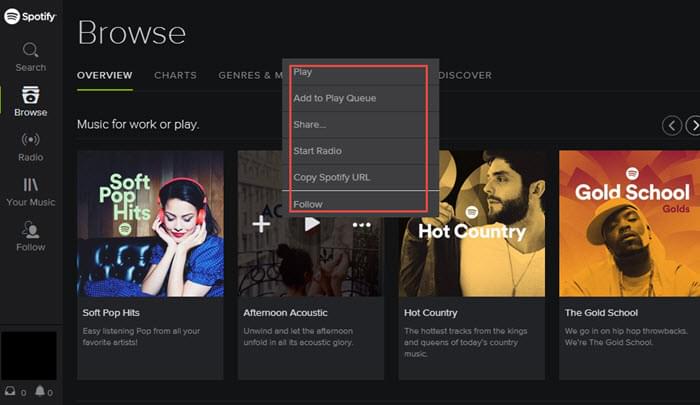Open the Soft Pop Hits cover art
This screenshot has width=700, height=405.
(x=150, y=224)
